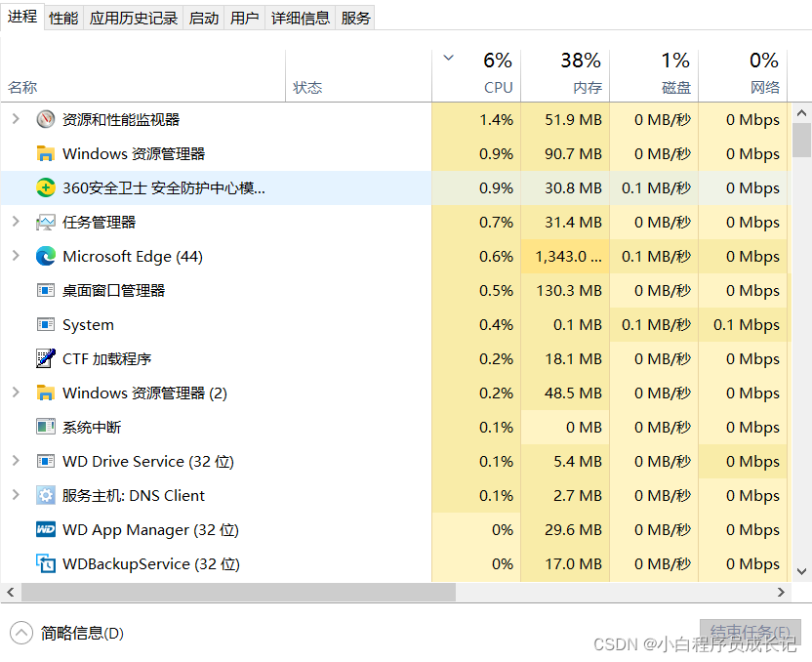Screen dimensions: 812x662
Task: Click the 18.1 MB memory cell
Action: pyautogui.click(x=565, y=359)
